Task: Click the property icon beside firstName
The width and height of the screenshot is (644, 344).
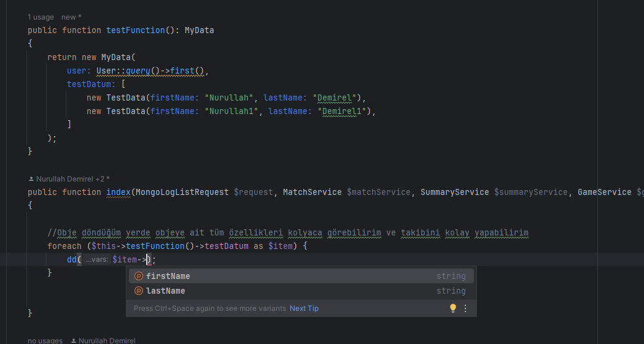Action: tap(139, 276)
